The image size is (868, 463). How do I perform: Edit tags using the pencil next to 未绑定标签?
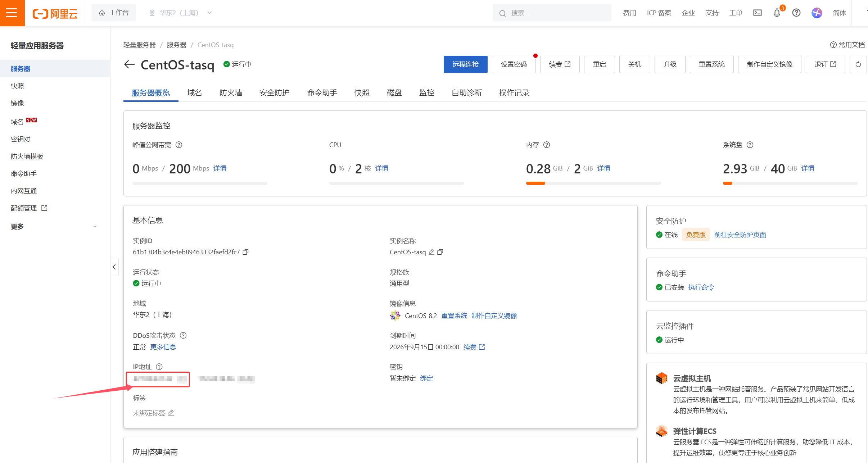171,413
